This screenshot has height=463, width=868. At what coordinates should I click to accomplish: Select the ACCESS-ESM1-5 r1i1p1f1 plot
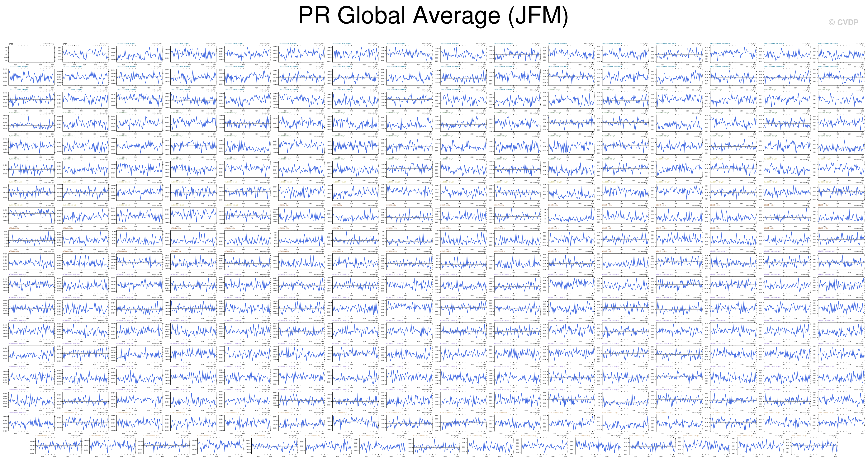point(139,54)
